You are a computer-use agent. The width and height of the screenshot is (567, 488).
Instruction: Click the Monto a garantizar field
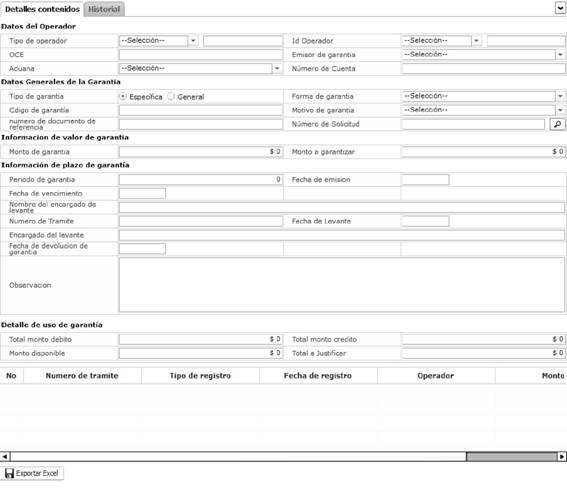tap(483, 152)
